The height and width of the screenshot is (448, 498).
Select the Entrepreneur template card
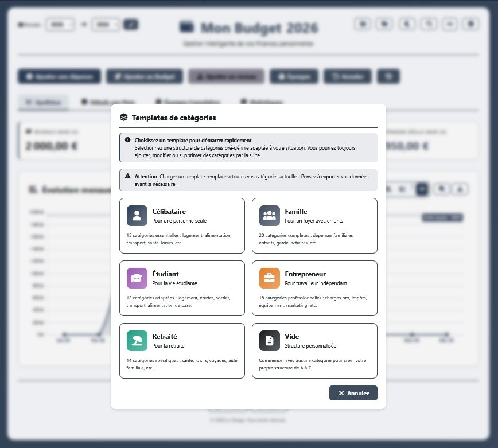(x=314, y=288)
